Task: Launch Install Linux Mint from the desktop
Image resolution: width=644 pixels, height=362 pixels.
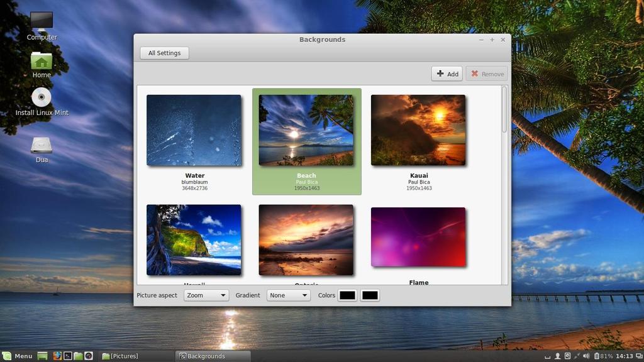Action: pyautogui.click(x=41, y=99)
